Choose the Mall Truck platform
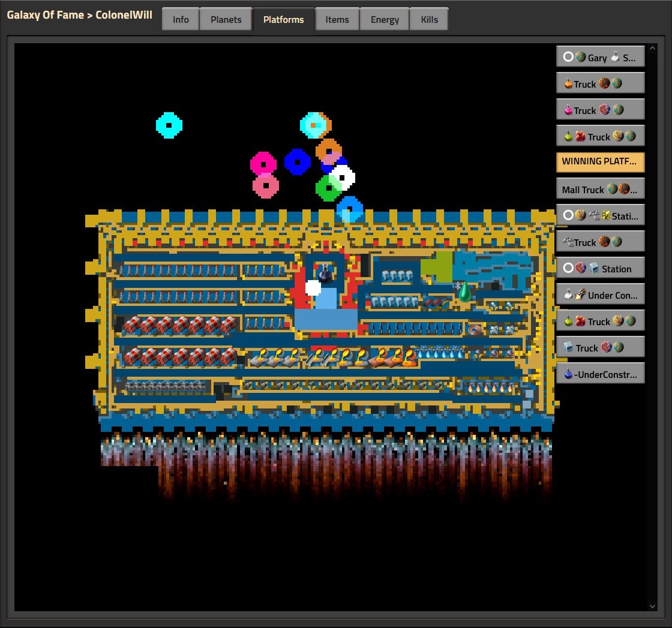672x628 pixels. [x=600, y=189]
